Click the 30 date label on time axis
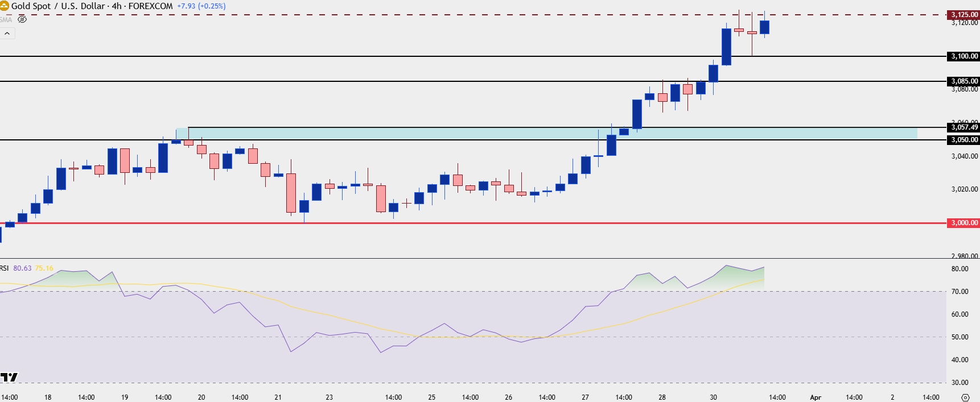 714,397
